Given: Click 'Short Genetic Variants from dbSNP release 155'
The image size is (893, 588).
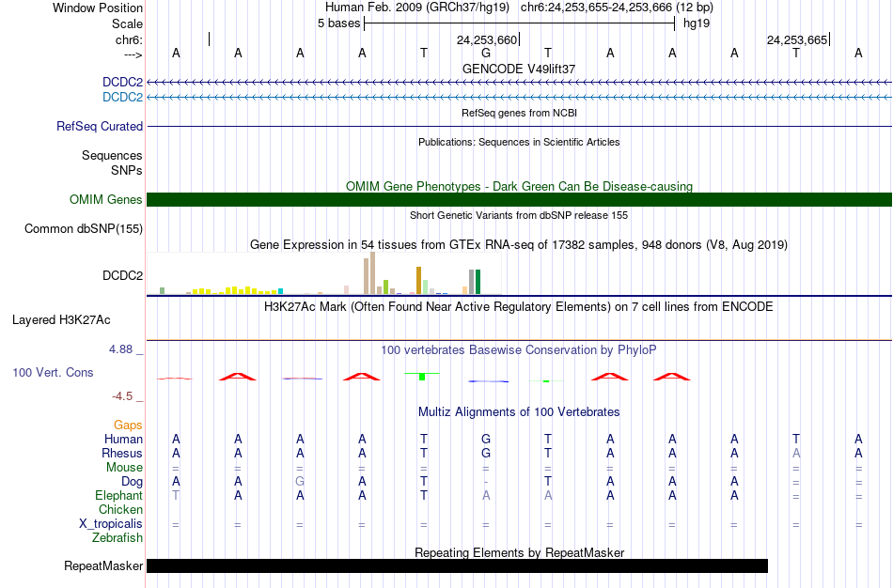Looking at the screenshot, I should [x=519, y=215].
